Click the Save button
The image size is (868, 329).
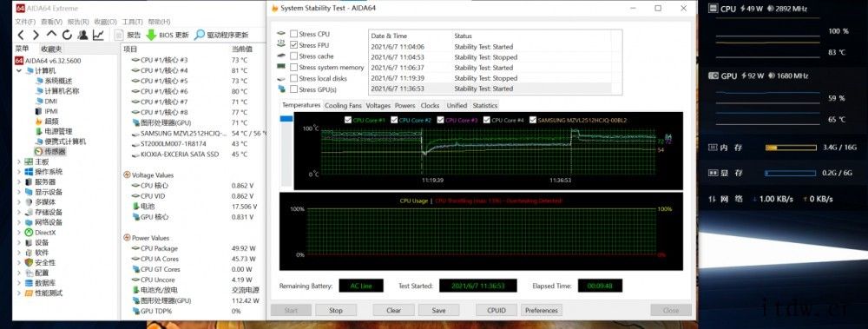point(438,310)
